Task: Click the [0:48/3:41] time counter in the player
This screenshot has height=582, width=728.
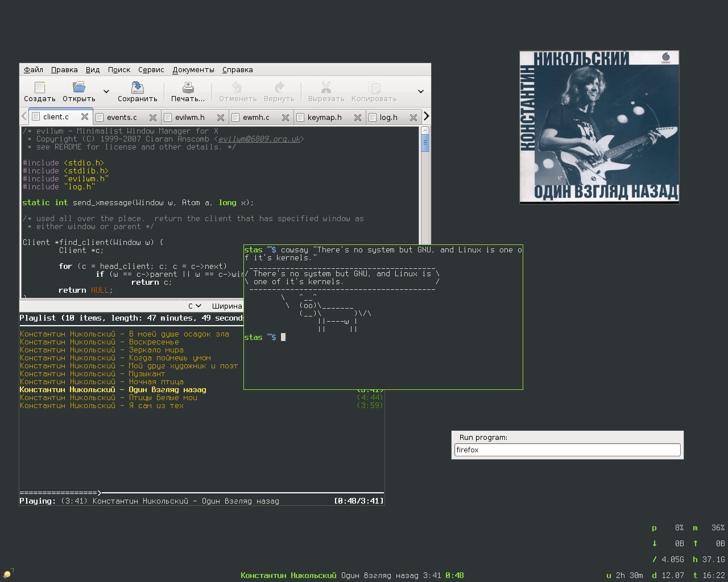Action: click(359, 501)
